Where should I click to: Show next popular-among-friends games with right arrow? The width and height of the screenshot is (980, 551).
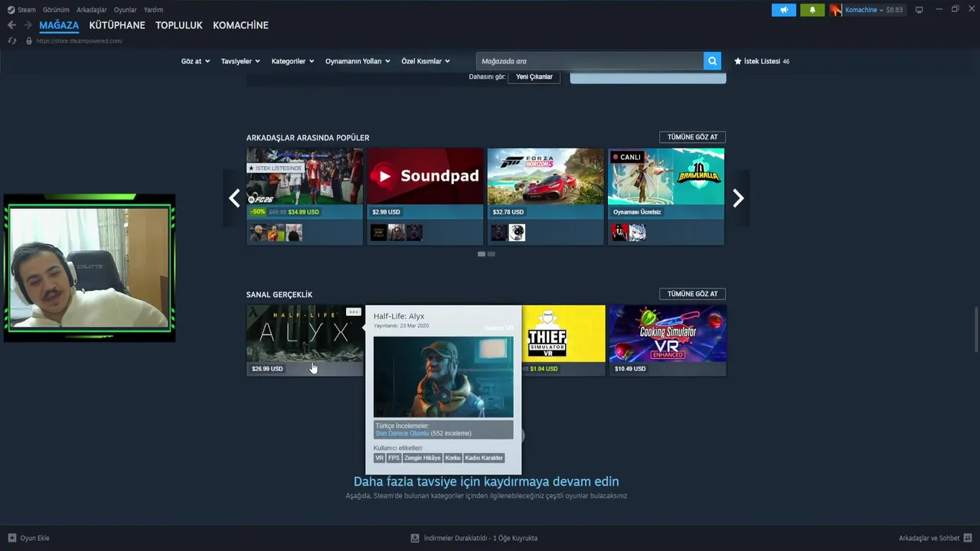coord(738,198)
